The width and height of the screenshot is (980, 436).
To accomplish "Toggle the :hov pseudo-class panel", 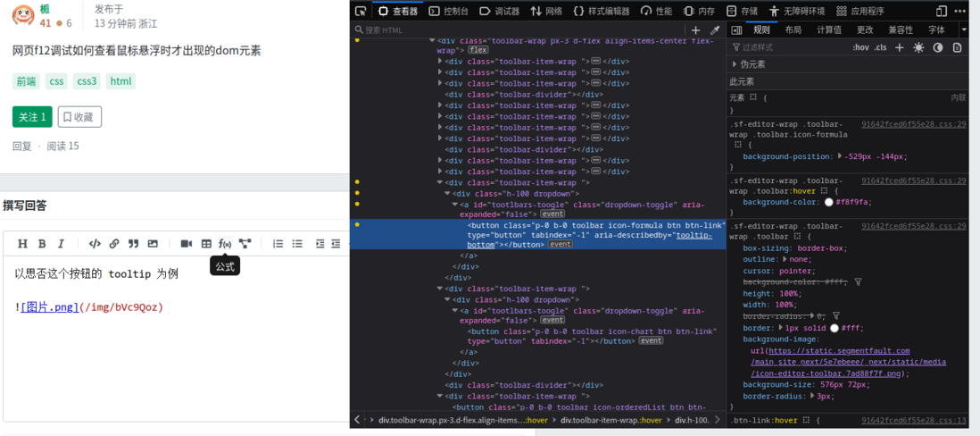I will 860,47.
